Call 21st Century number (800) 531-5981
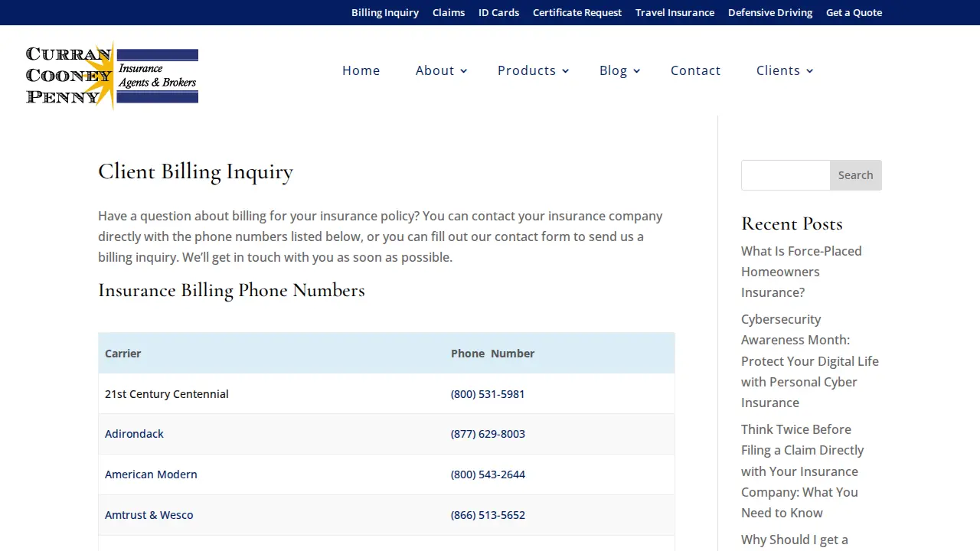 (x=488, y=394)
